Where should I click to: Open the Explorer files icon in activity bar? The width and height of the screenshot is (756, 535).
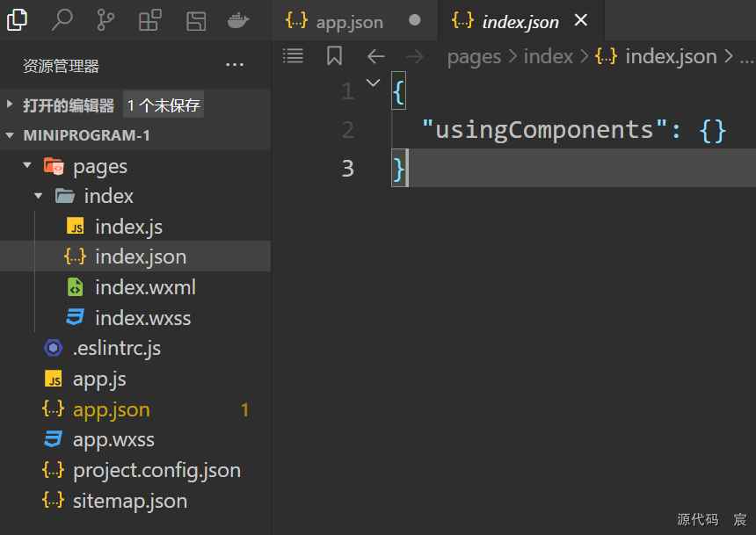coord(17,20)
